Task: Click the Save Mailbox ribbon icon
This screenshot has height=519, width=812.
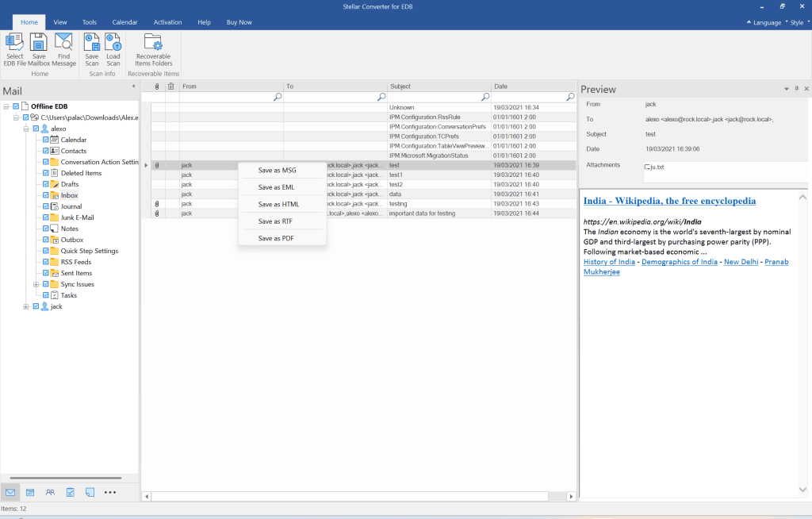Action: pyautogui.click(x=39, y=49)
